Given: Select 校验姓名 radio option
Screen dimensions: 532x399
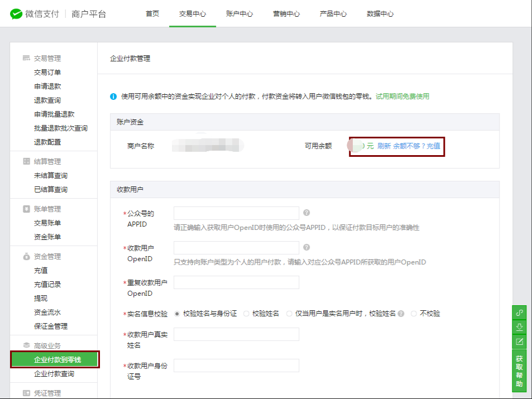Looking at the screenshot, I should 246,314.
